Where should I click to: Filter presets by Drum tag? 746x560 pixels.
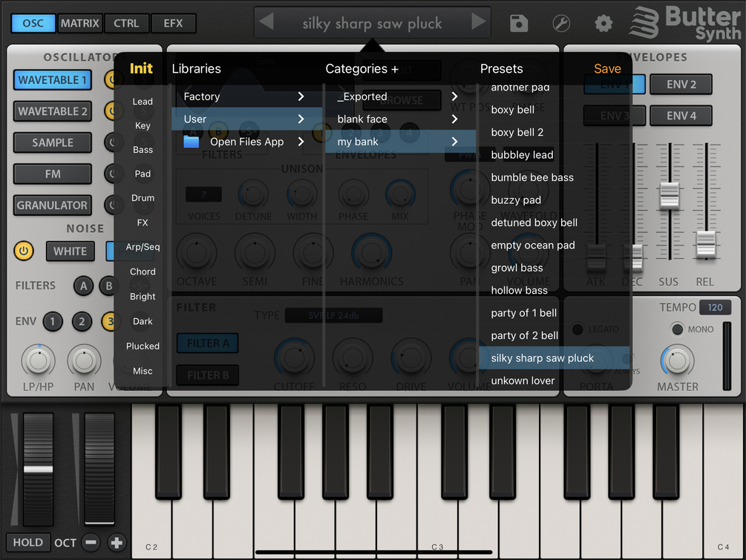coord(143,198)
